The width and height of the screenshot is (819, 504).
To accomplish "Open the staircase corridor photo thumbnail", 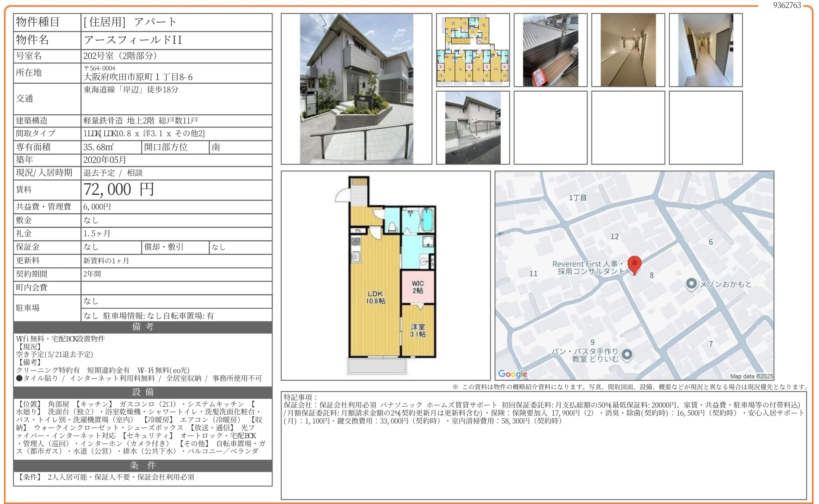I will click(705, 50).
